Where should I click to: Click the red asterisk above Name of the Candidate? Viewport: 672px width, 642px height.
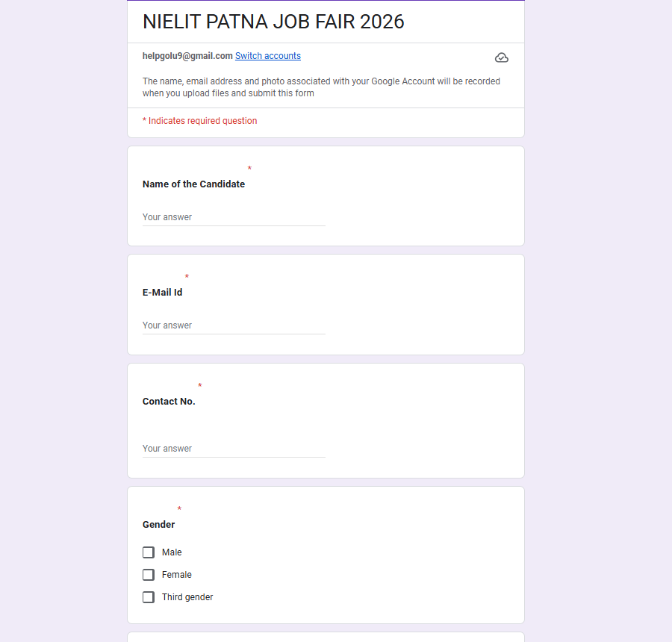pos(249,169)
